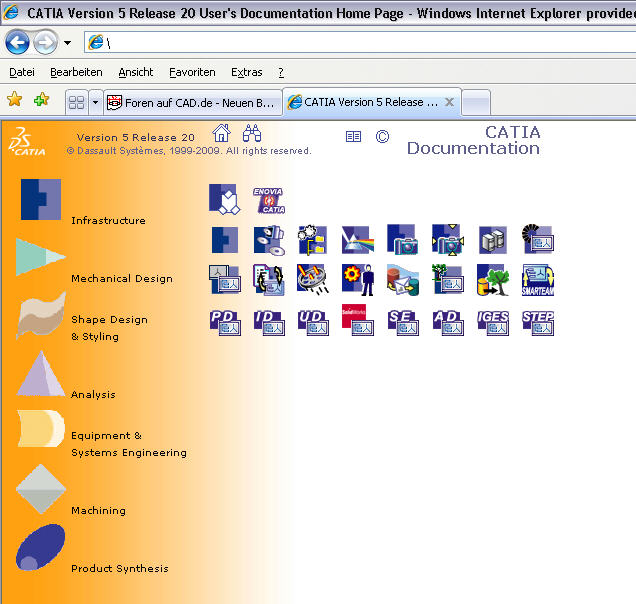Click the Equipment yellow D-shape image
Screen dimensions: 636x604
click(x=41, y=428)
